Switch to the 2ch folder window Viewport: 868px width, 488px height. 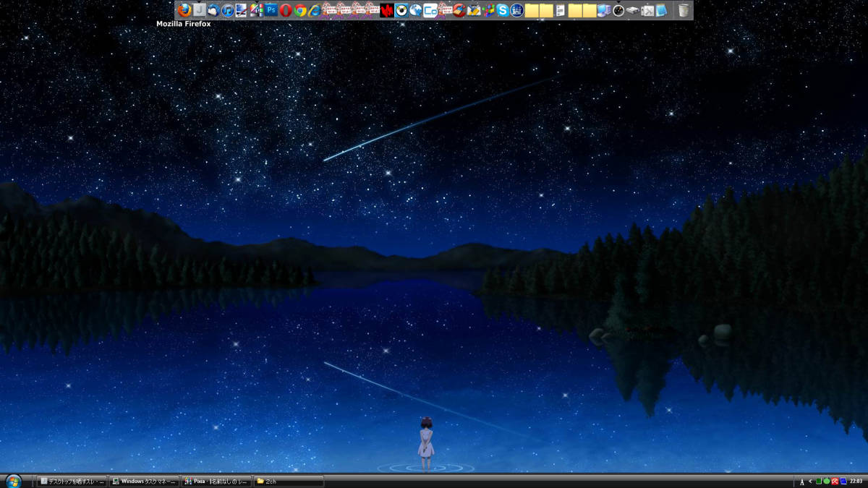[x=289, y=481]
